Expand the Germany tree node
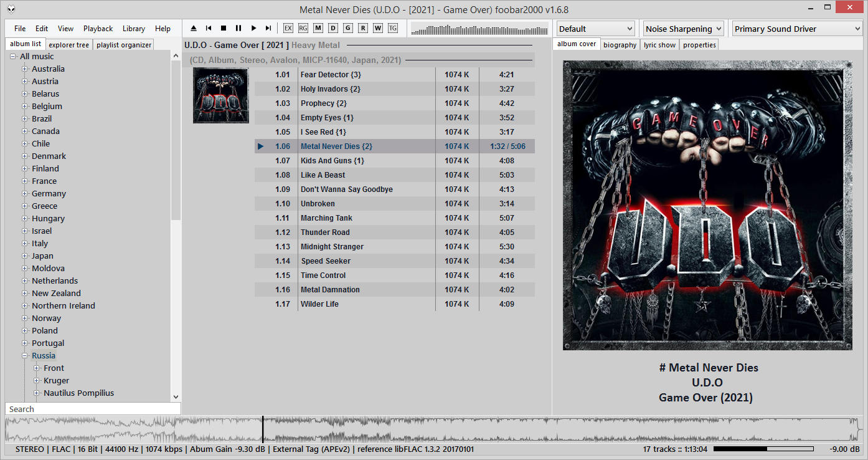This screenshot has height=460, width=868. click(x=25, y=194)
